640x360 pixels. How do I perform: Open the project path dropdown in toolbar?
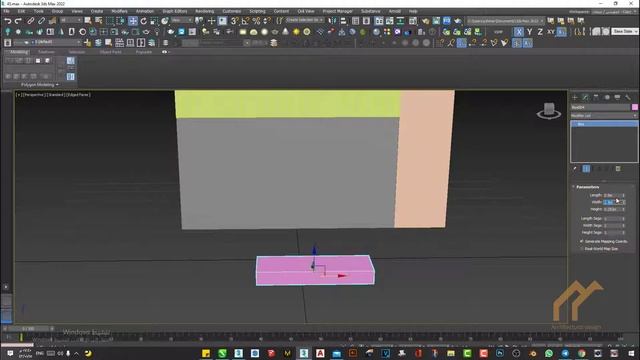(505, 20)
